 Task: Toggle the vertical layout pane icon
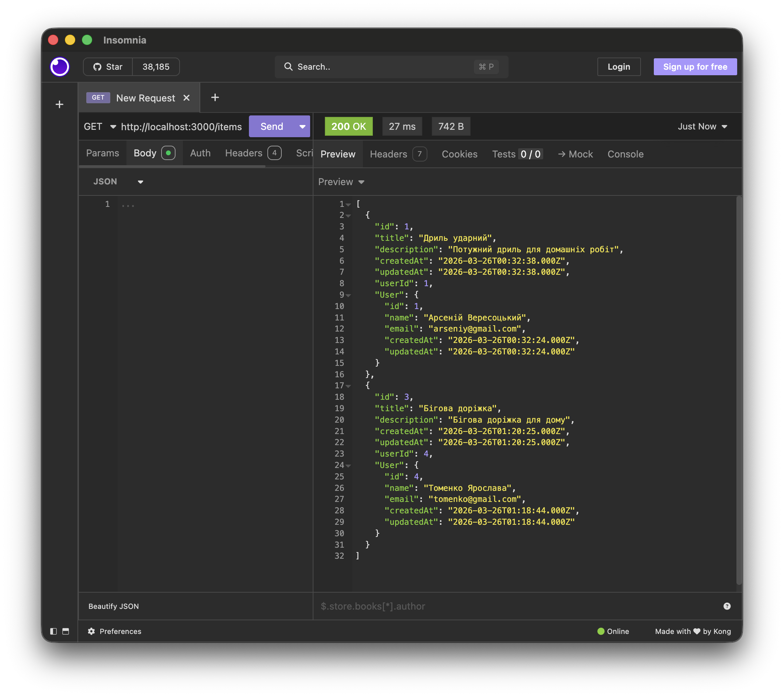tap(66, 631)
